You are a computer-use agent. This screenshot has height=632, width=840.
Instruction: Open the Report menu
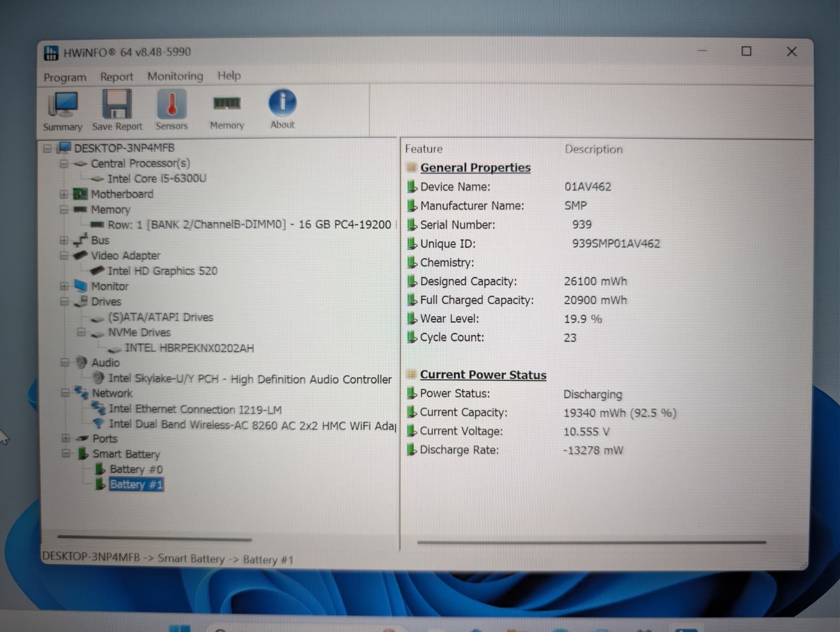click(117, 77)
